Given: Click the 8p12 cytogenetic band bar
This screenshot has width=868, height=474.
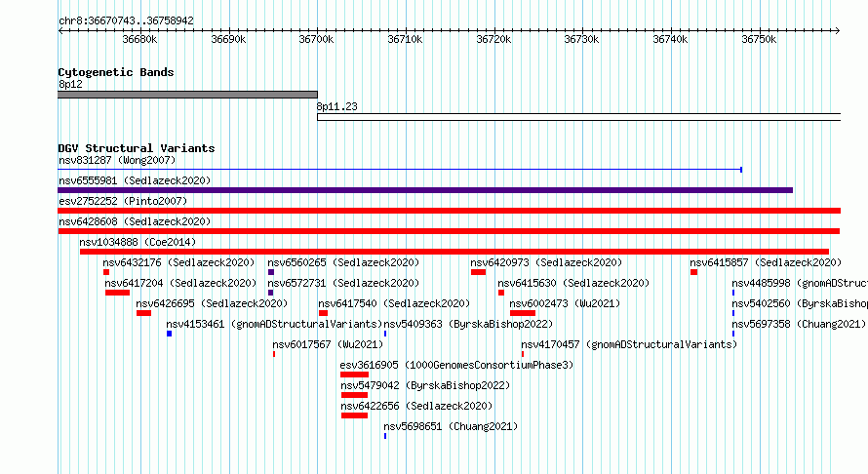Looking at the screenshot, I should point(187,95).
